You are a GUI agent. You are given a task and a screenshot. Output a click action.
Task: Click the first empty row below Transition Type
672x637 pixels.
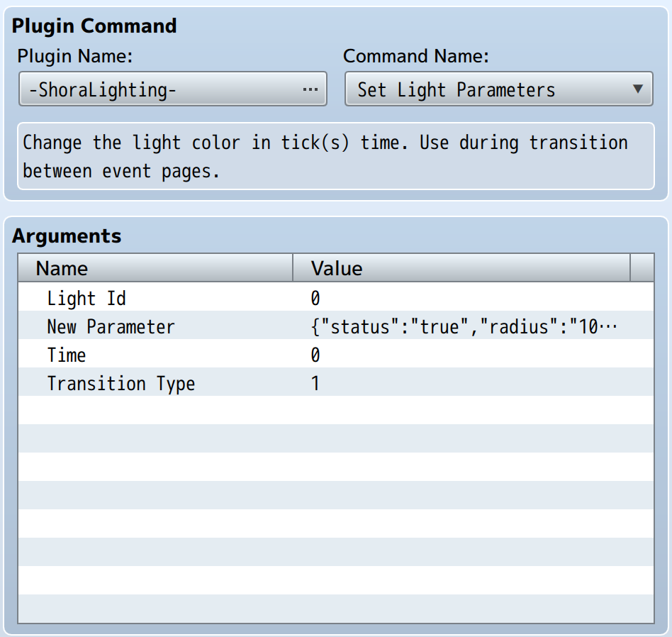[x=336, y=410]
